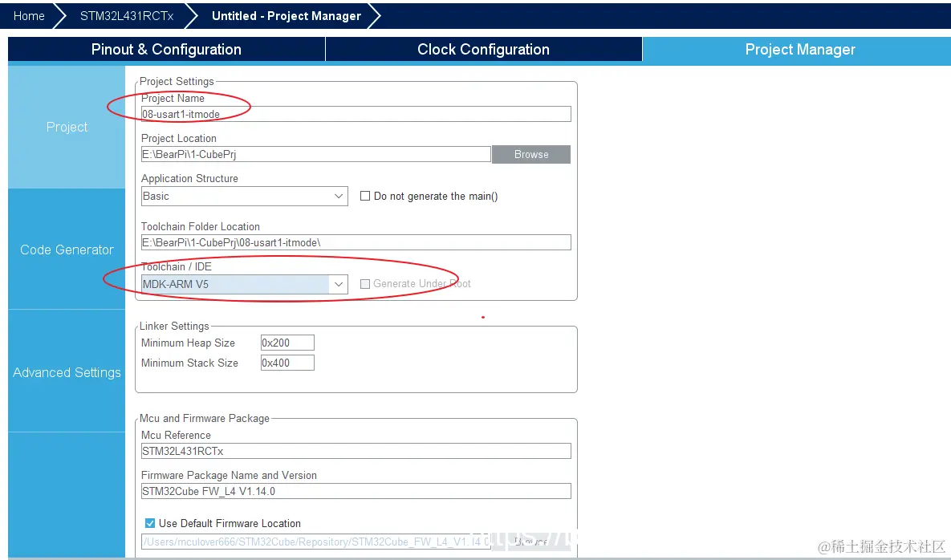
Task: Select Untitled - Project Manager breadcrumb
Action: (287, 16)
